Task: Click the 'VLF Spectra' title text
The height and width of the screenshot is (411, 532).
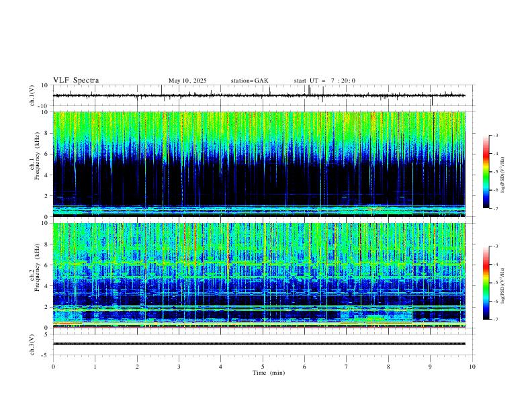Action: (76, 81)
